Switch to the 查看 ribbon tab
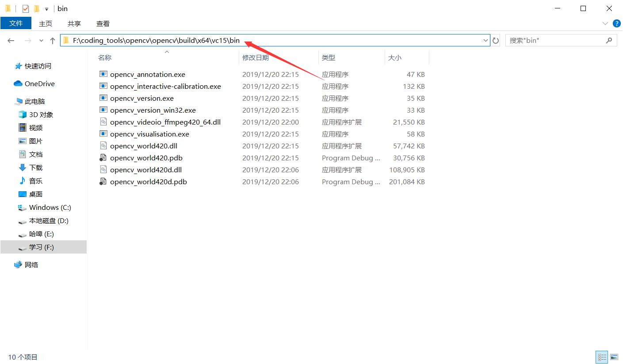 click(x=103, y=23)
